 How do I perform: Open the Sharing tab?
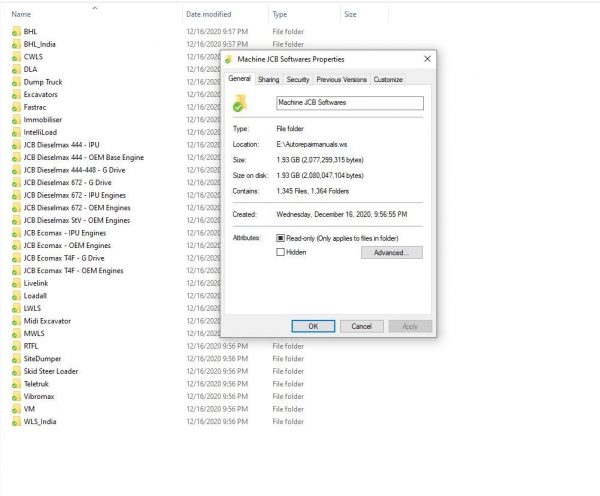point(268,80)
